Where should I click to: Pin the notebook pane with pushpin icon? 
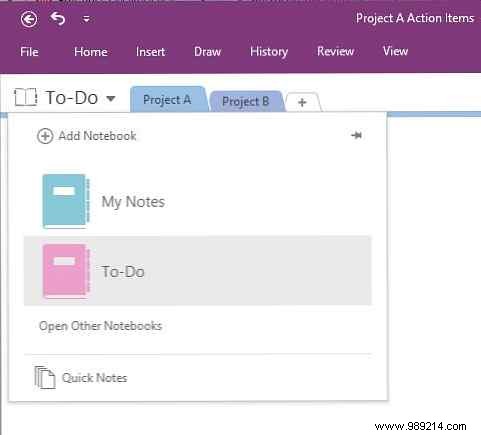click(x=356, y=135)
